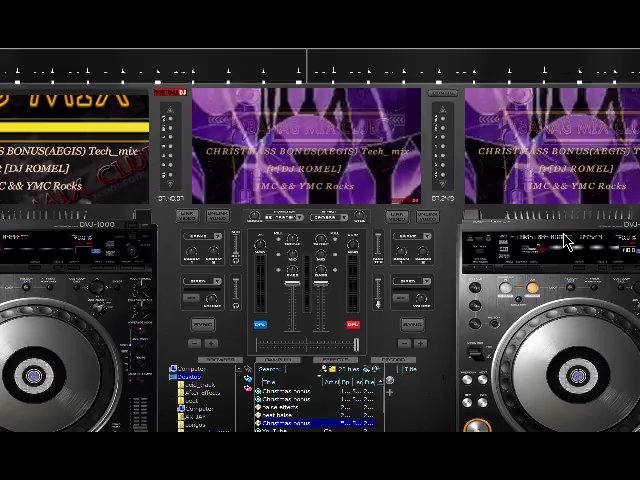Screen dimensions: 640x480
Task: Click the right deck SYNC button
Action: coord(413,325)
